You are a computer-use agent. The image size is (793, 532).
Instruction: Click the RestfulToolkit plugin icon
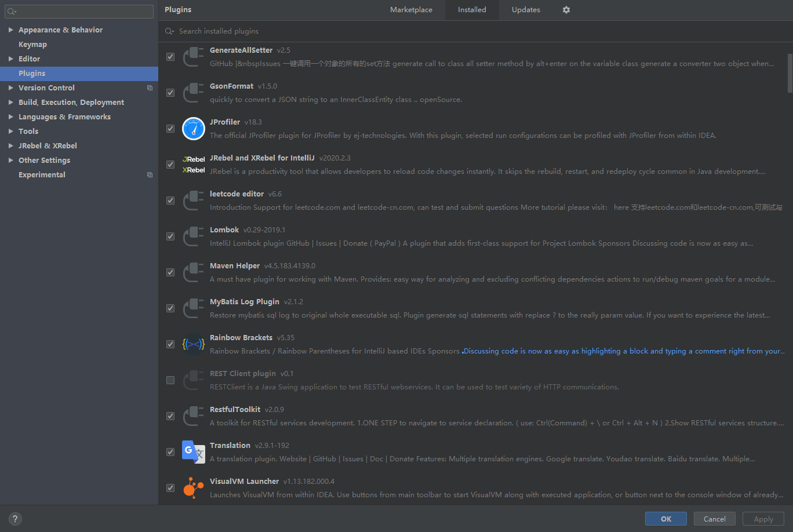point(194,416)
